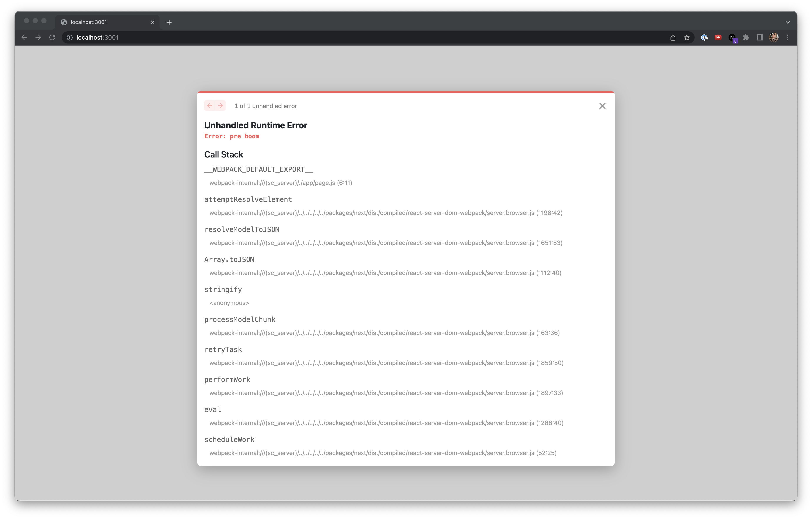Navigate to the previous unhandled error

point(210,106)
